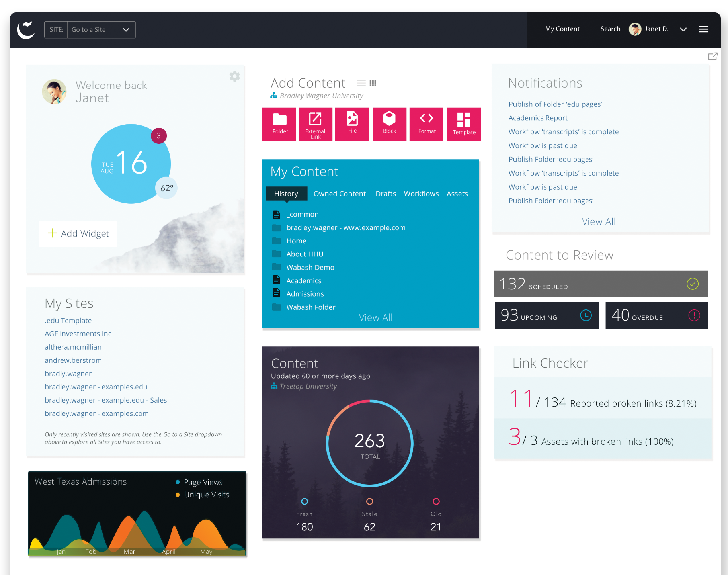Open welcome widget settings gear
728x575 pixels.
click(235, 76)
